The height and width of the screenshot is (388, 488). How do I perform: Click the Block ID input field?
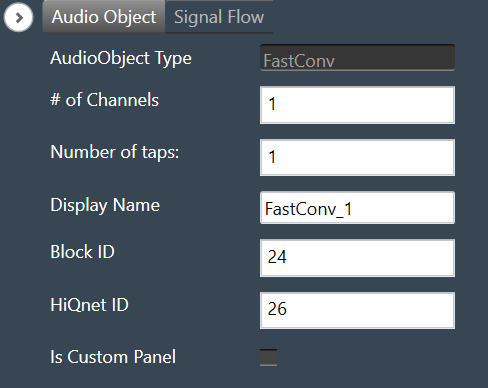click(357, 258)
